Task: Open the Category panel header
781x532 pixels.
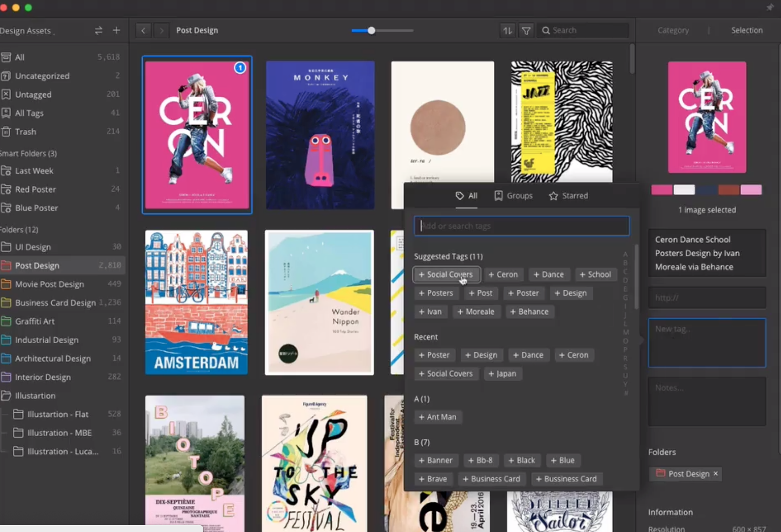Action: click(673, 30)
